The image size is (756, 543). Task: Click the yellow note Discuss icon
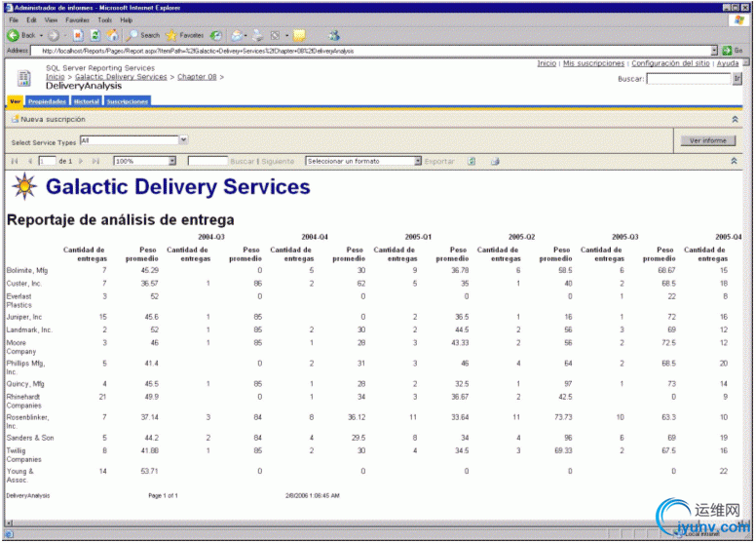click(x=299, y=35)
